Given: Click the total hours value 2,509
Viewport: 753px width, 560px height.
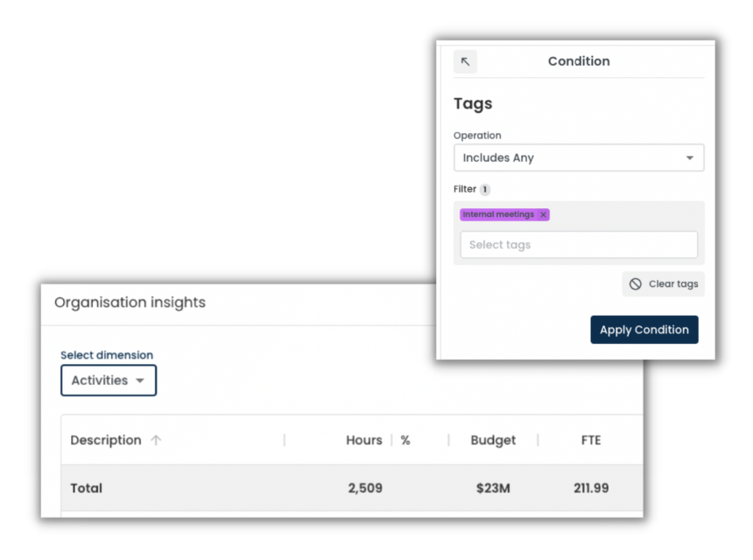Looking at the screenshot, I should point(365,488).
